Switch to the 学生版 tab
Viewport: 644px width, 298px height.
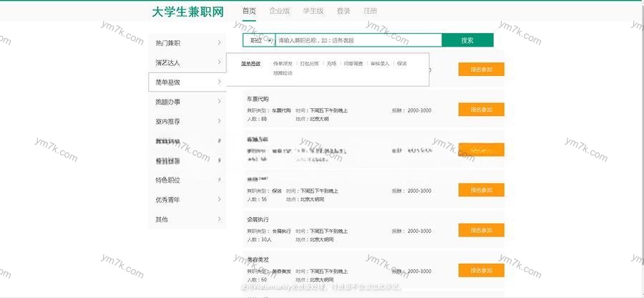tap(313, 11)
